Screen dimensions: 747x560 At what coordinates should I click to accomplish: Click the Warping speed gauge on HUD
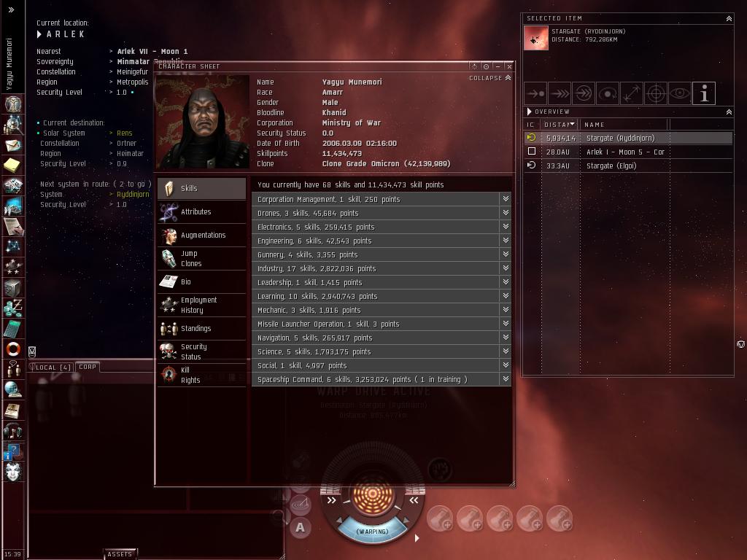click(373, 532)
